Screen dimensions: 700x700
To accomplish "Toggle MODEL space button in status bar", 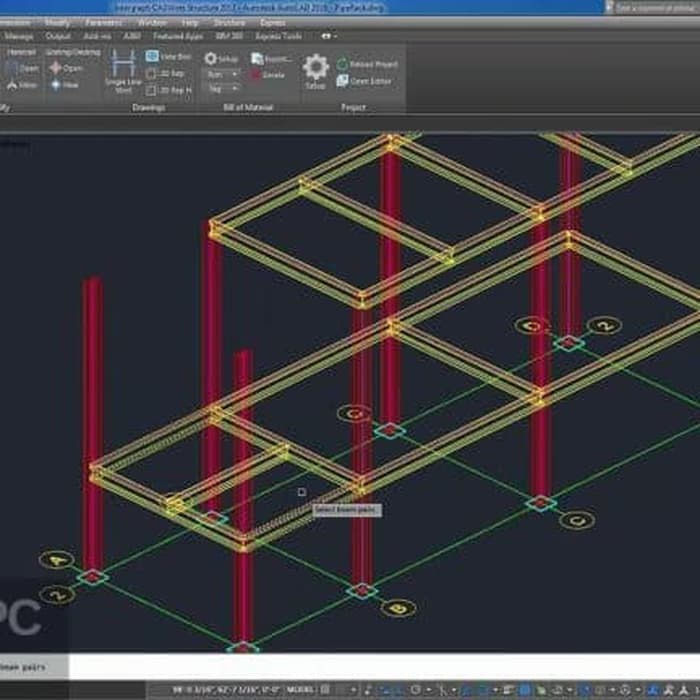I will click(298, 690).
